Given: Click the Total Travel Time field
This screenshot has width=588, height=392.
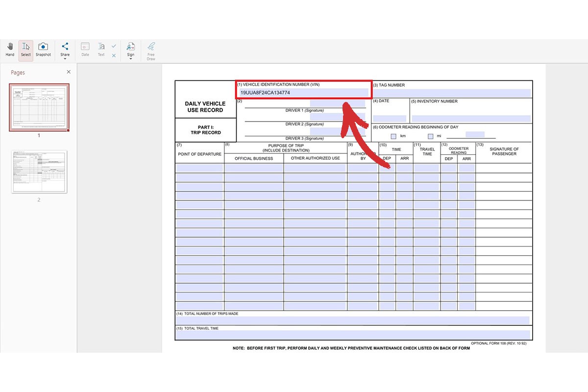Looking at the screenshot, I should click(x=353, y=335).
